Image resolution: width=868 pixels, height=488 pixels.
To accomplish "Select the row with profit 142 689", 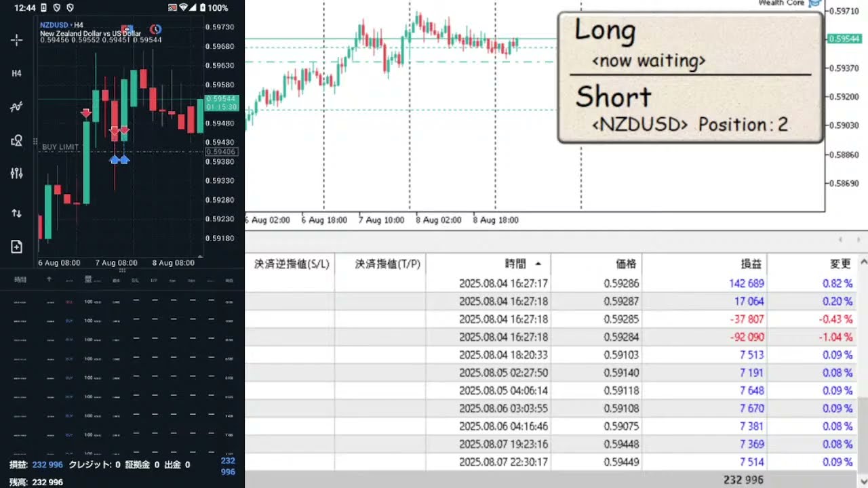I will tap(549, 283).
